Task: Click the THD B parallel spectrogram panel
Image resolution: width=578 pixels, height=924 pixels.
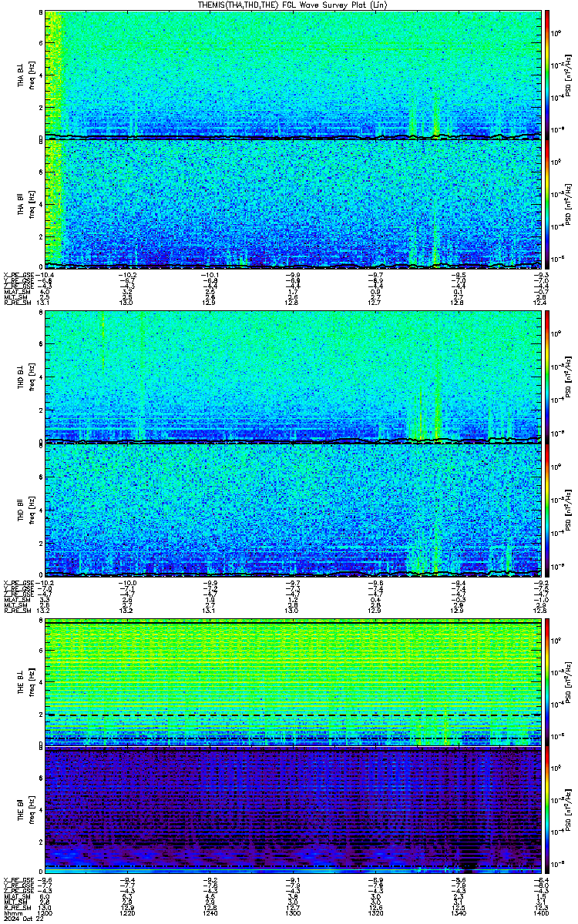Action: pos(292,510)
